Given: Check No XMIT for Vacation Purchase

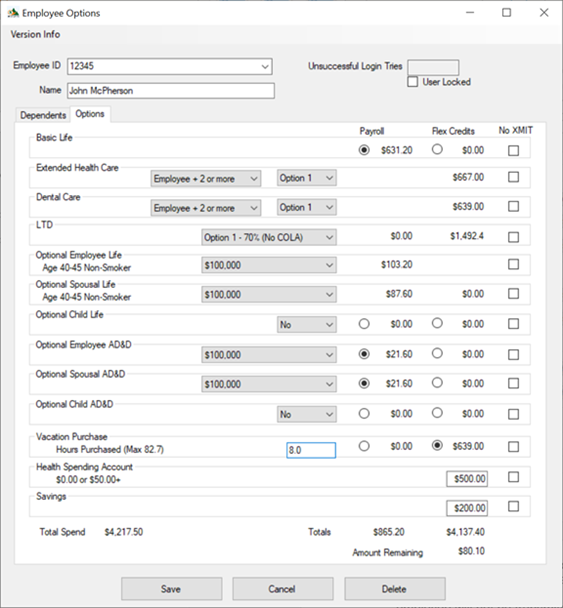Looking at the screenshot, I should coord(513,447).
